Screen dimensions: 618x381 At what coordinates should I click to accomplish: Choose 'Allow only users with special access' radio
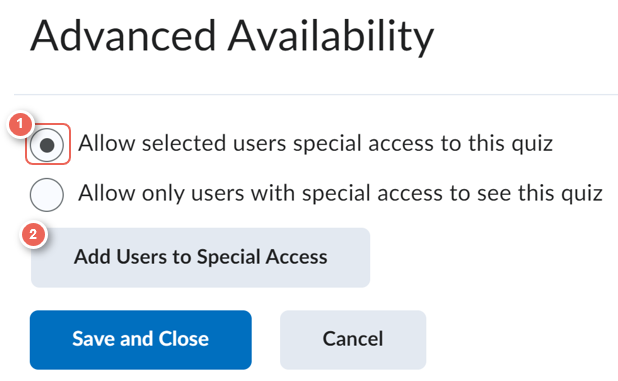tap(47, 195)
